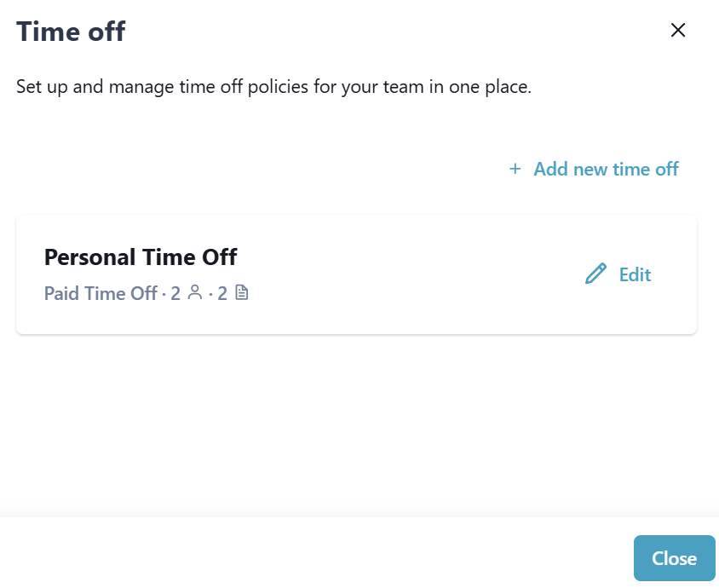Click the empty middle of the policy card
This screenshot has height=588, width=719.
409,274
